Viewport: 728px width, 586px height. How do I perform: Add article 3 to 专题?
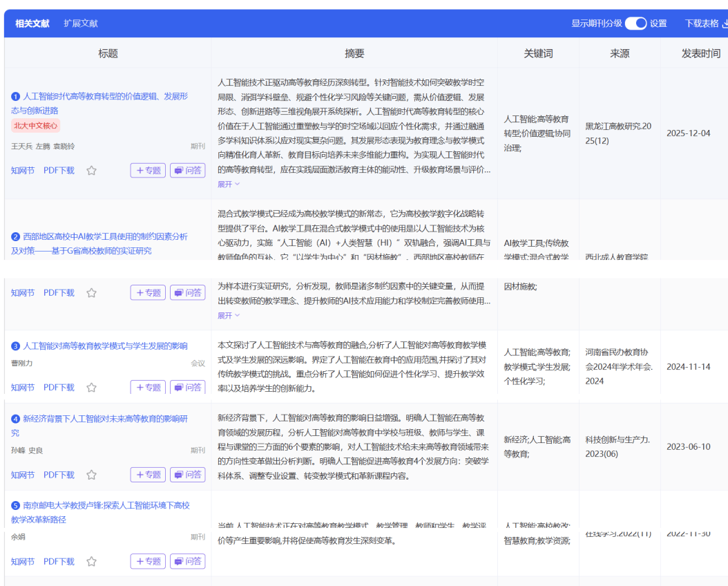pos(148,388)
